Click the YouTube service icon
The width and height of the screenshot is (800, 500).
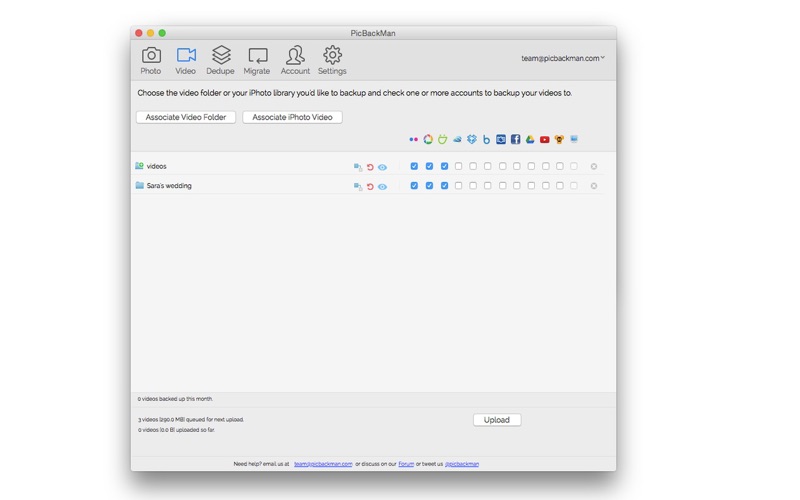(x=545, y=139)
